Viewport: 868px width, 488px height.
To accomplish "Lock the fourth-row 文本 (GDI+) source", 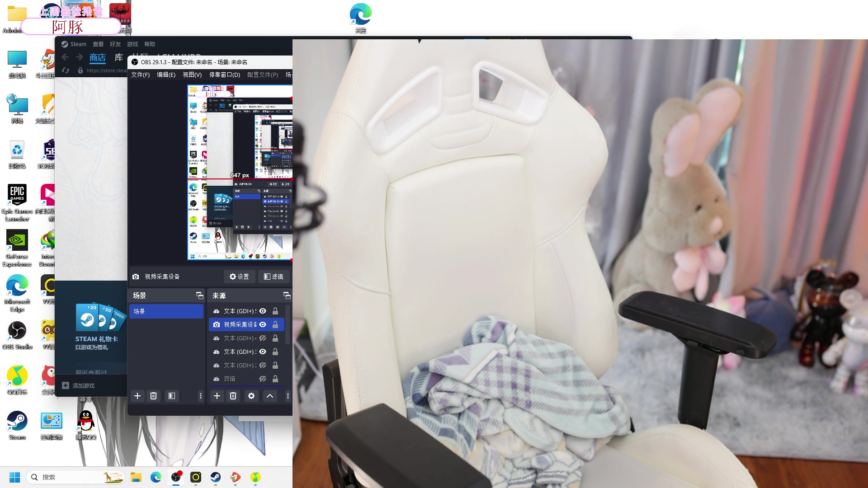I will click(275, 352).
